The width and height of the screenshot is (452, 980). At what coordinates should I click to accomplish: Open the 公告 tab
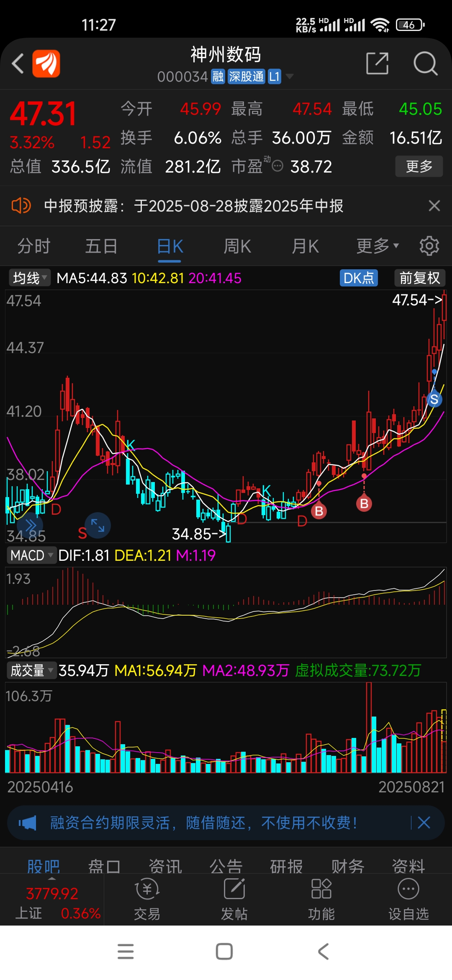226,866
